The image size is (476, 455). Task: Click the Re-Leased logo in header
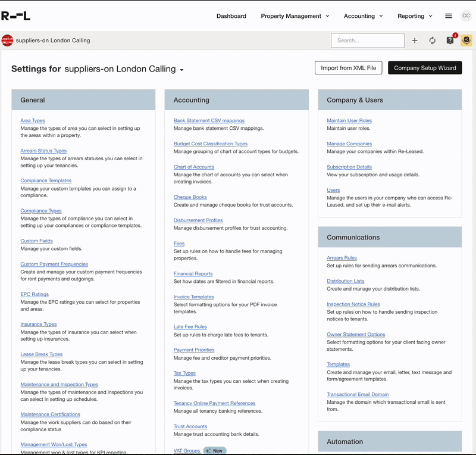pyautogui.click(x=16, y=16)
